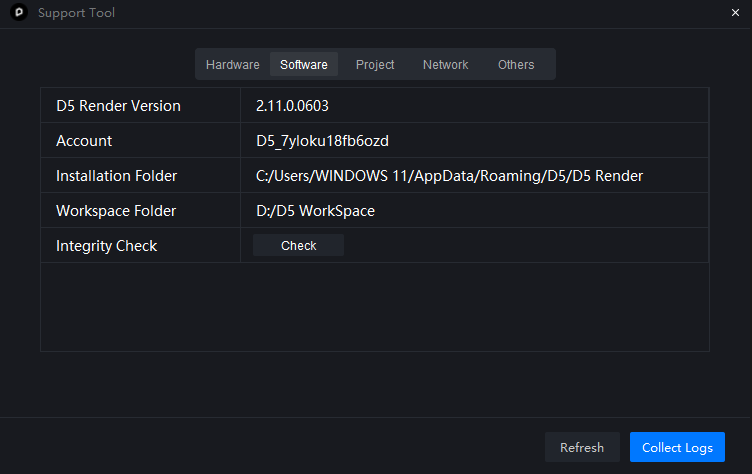The image size is (752, 474).
Task: Run the Integrity Check button
Action: coord(298,245)
